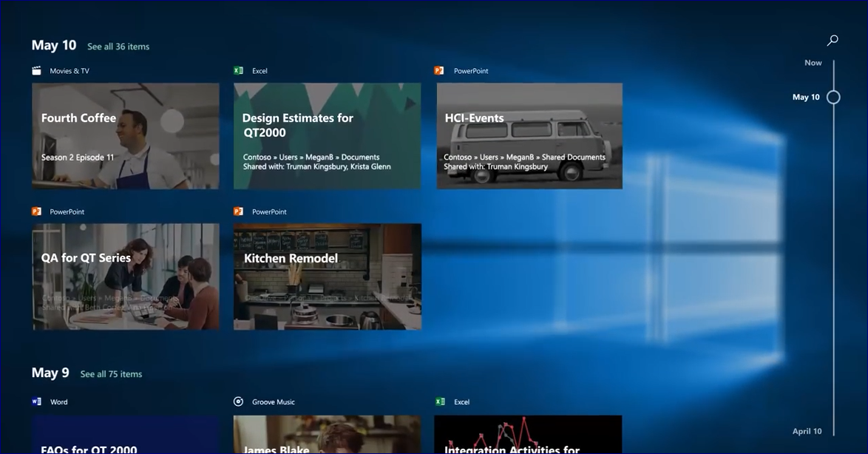
Task: Click the PowerPoint icon above QA for QT Series
Action: tap(35, 211)
